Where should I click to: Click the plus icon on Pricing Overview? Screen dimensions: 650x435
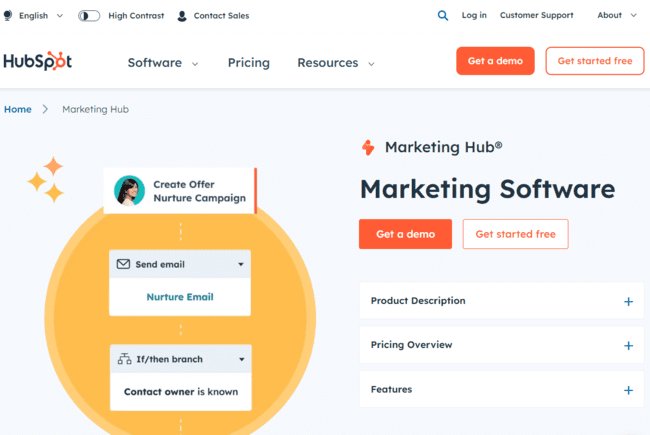click(628, 345)
